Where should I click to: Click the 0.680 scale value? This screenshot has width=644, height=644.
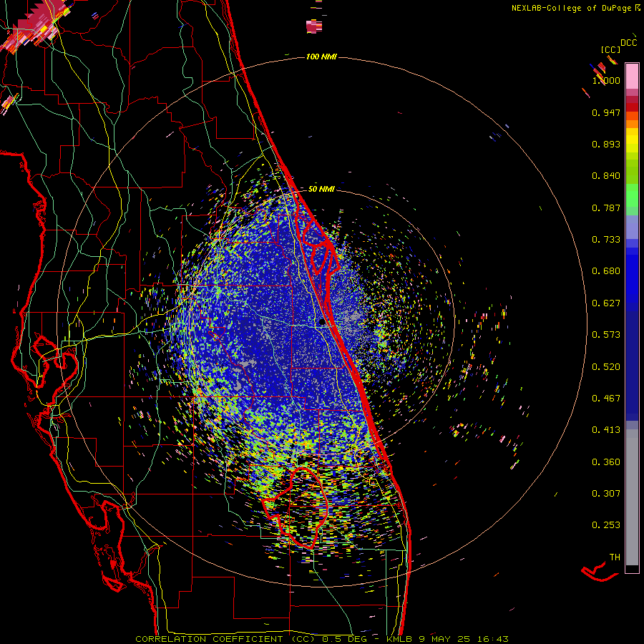click(606, 271)
